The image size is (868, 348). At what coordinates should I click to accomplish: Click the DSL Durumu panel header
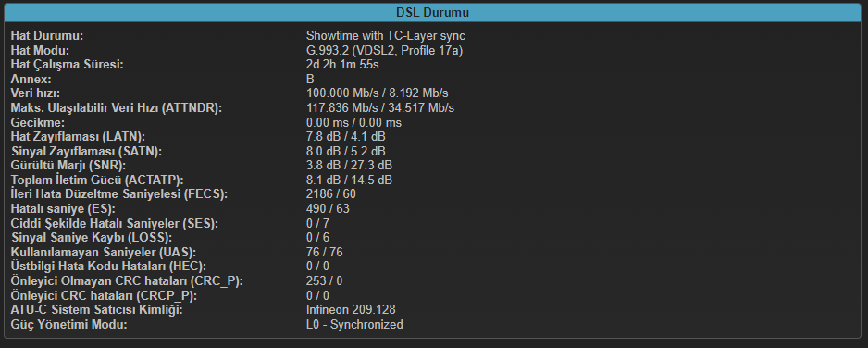[433, 12]
